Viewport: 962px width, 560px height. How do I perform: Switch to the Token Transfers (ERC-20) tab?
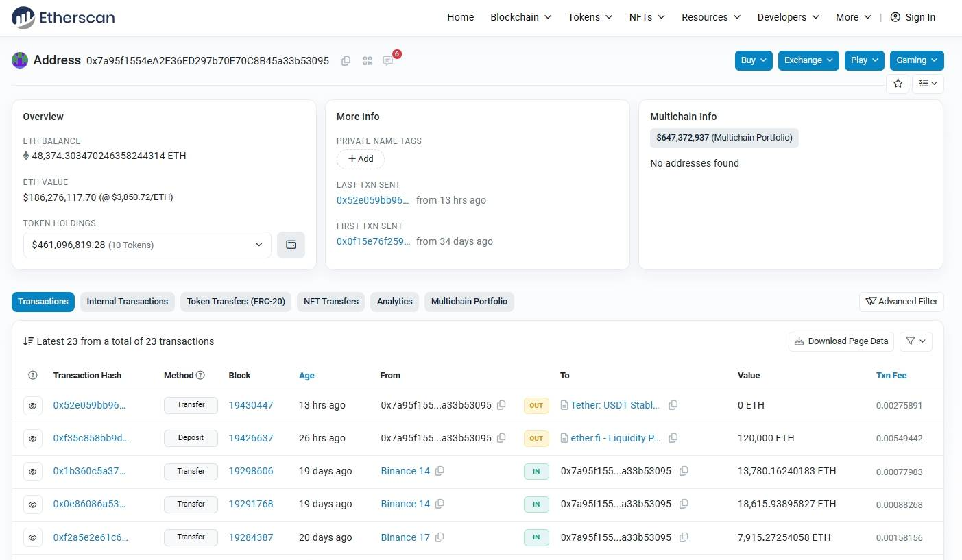(x=236, y=302)
